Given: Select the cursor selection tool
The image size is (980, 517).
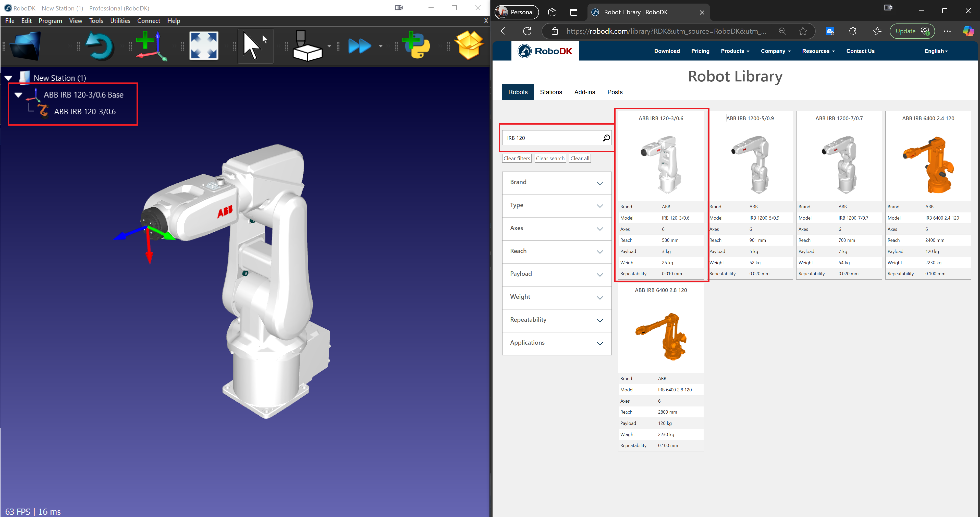Looking at the screenshot, I should [255, 45].
